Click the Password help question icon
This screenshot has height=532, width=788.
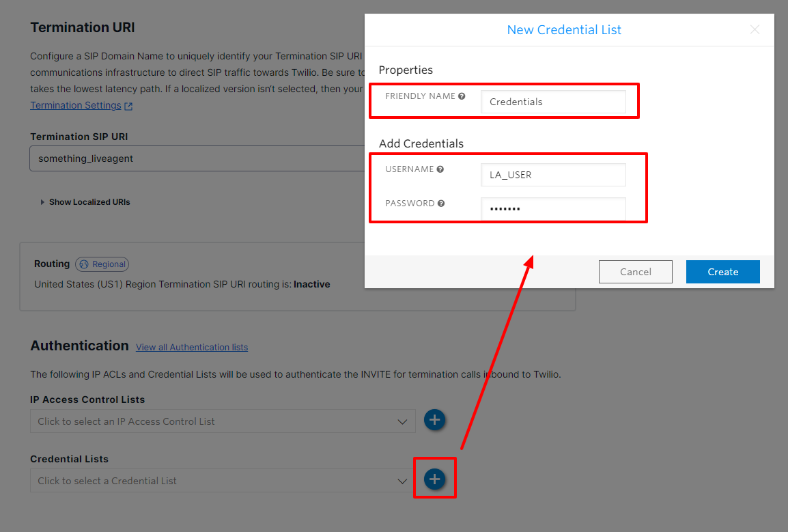coord(441,204)
